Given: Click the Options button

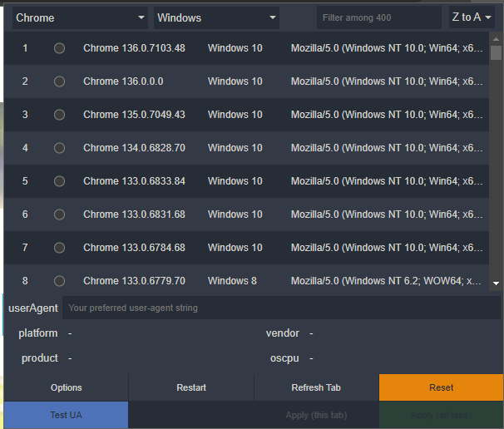Looking at the screenshot, I should coord(67,387).
